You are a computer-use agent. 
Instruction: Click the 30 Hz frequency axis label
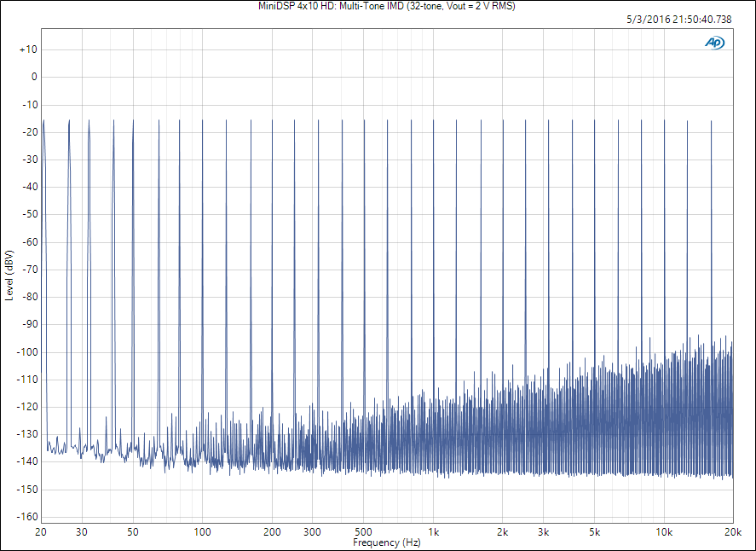coord(82,531)
